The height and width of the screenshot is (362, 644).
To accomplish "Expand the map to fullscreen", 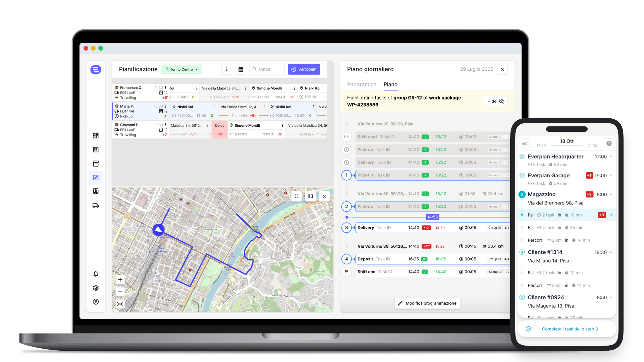I will point(297,196).
